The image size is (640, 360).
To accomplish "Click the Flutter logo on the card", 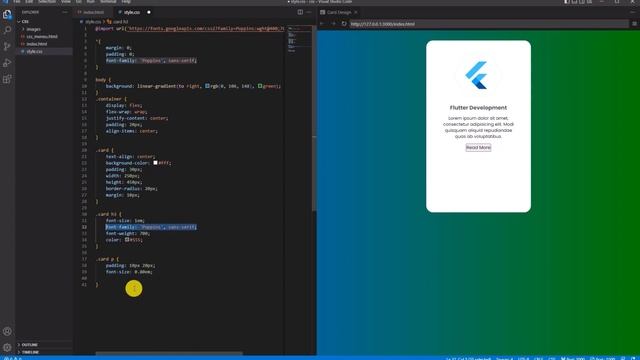I will pos(476,75).
